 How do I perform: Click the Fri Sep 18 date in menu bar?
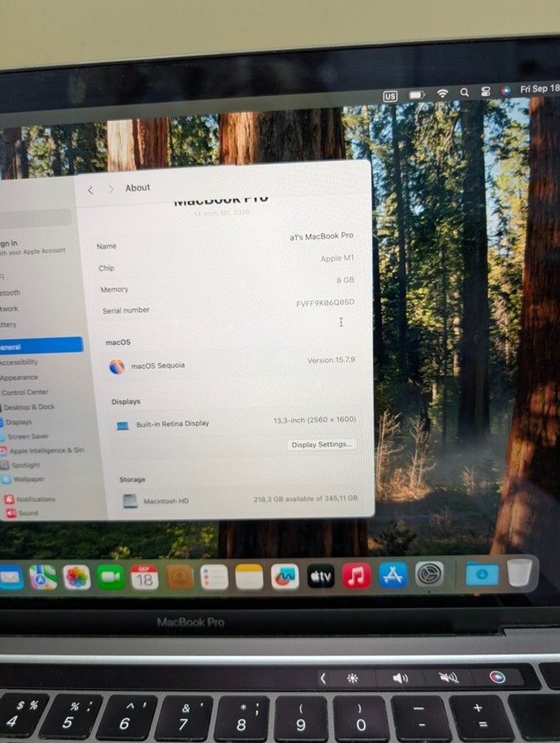coord(540,88)
